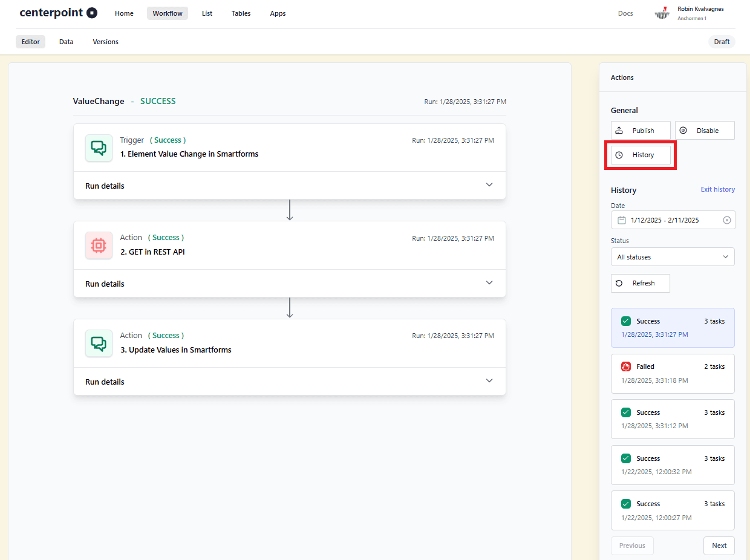Open the All statuses dropdown
The image size is (750, 560).
(x=673, y=256)
